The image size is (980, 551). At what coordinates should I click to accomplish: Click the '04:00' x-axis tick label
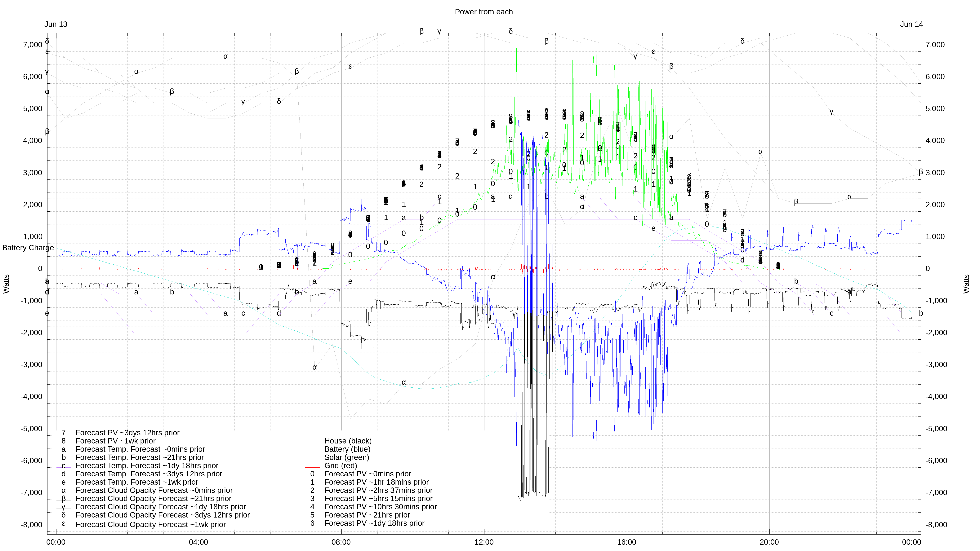(198, 543)
